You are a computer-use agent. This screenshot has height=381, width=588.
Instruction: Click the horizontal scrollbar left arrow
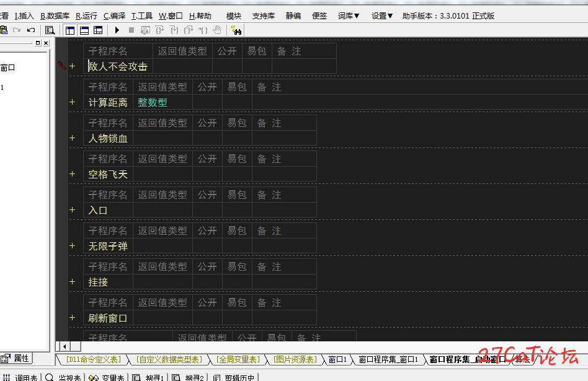(x=65, y=346)
